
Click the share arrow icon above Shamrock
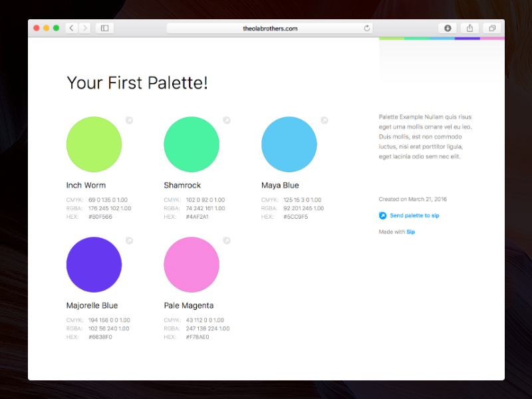click(x=227, y=120)
